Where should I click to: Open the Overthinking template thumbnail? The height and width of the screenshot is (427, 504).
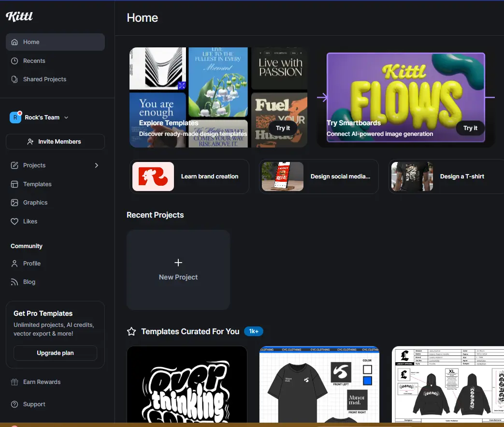click(187, 384)
